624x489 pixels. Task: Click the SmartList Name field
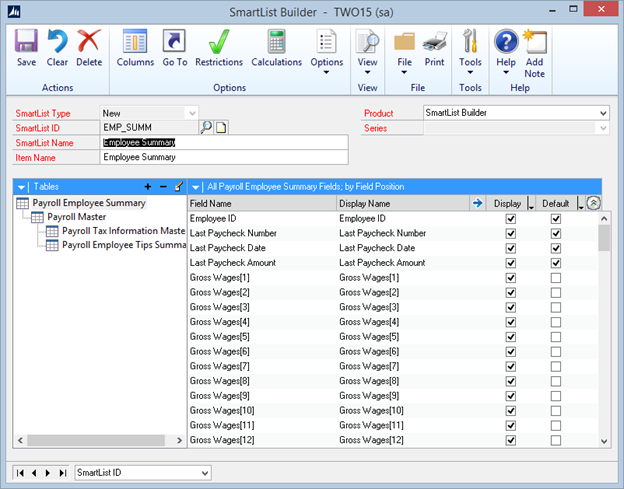pos(224,142)
